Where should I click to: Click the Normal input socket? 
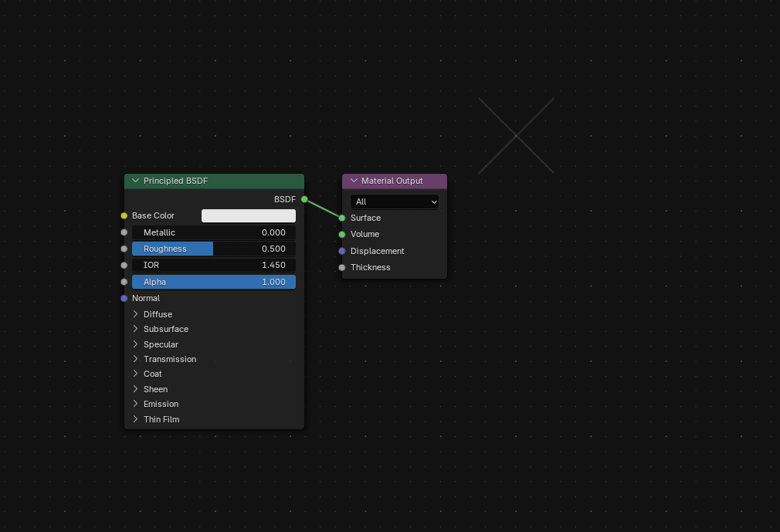124,298
